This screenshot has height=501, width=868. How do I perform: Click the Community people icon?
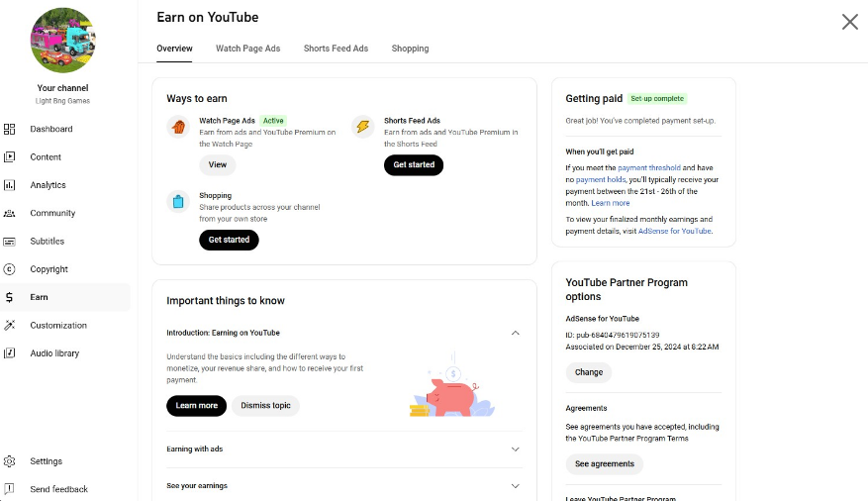[10, 213]
